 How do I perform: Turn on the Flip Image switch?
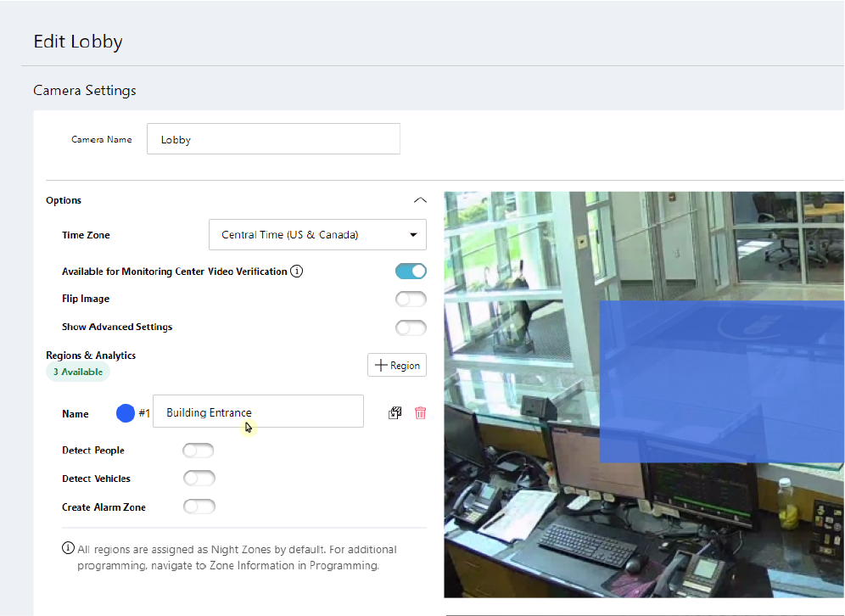coord(411,299)
